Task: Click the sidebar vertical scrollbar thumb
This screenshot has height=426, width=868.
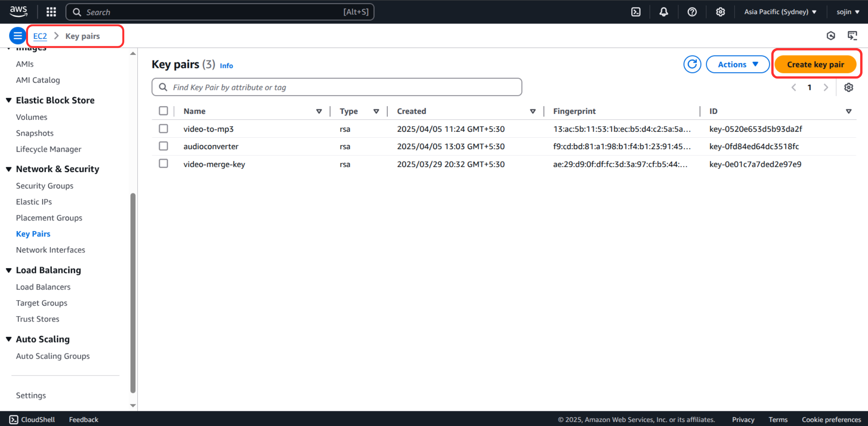Action: [133, 293]
